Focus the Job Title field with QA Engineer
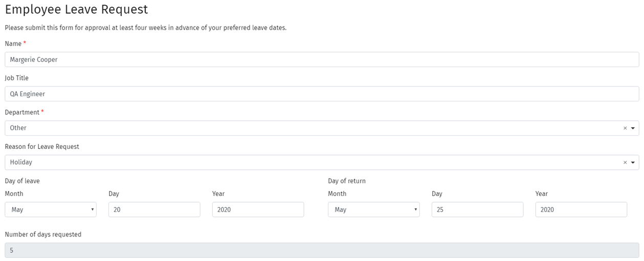Image resolution: width=644 pixels, height=261 pixels. (x=322, y=94)
